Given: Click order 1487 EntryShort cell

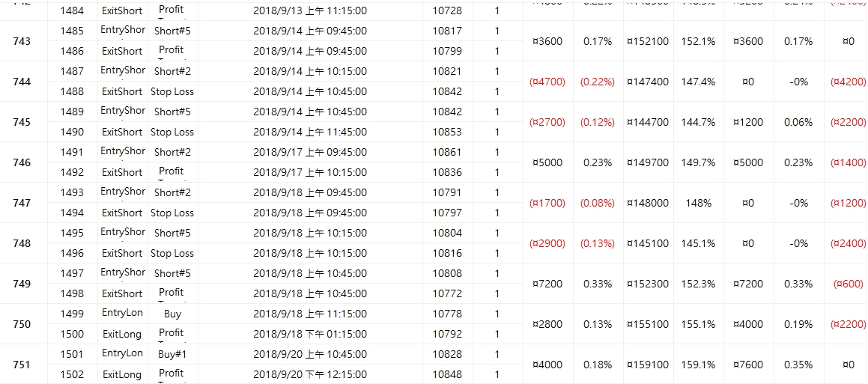Looking at the screenshot, I should [122, 71].
